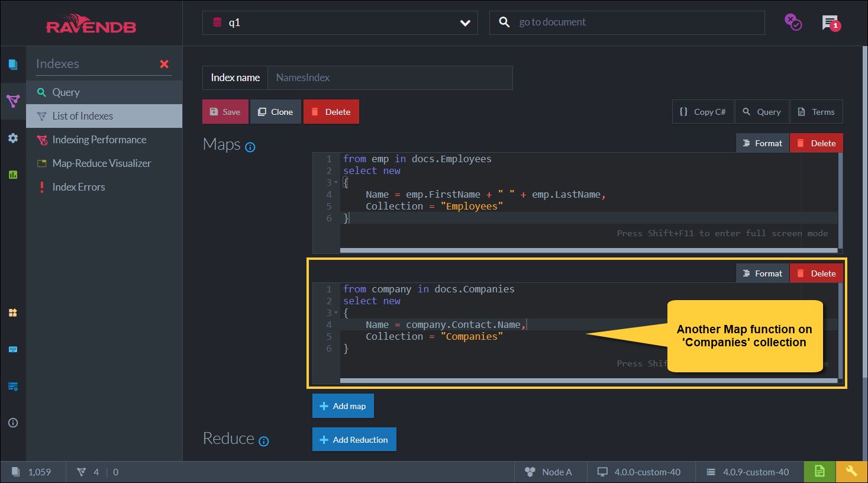Image resolution: width=868 pixels, height=483 pixels.
Task: Format the Companies map code
Action: (x=763, y=273)
